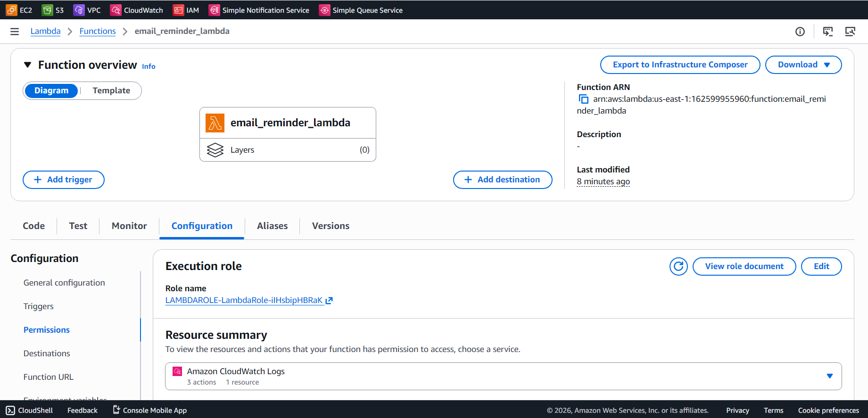The height and width of the screenshot is (418, 868).
Task: Open the Simple Queue Service shortcut icon
Action: [324, 10]
